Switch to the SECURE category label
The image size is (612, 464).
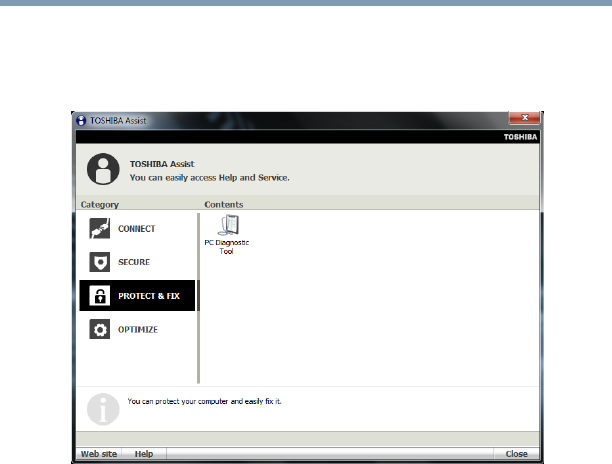point(134,262)
